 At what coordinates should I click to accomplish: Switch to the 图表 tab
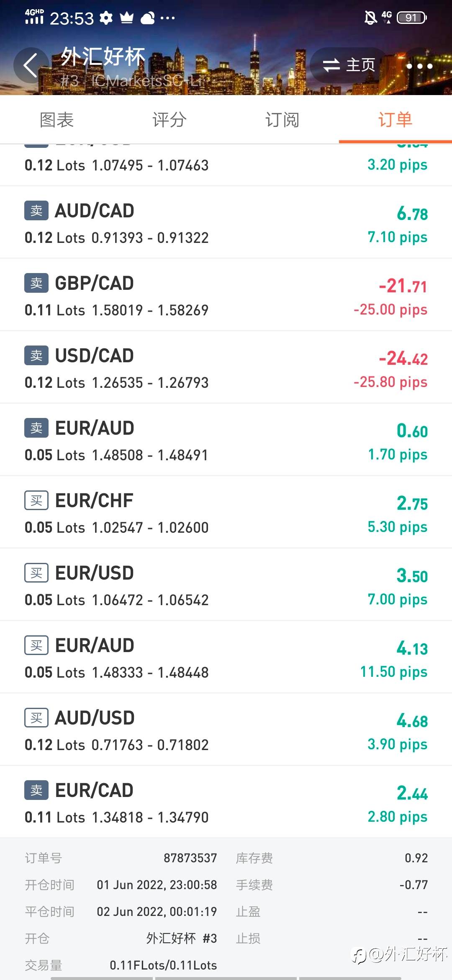[x=56, y=120]
